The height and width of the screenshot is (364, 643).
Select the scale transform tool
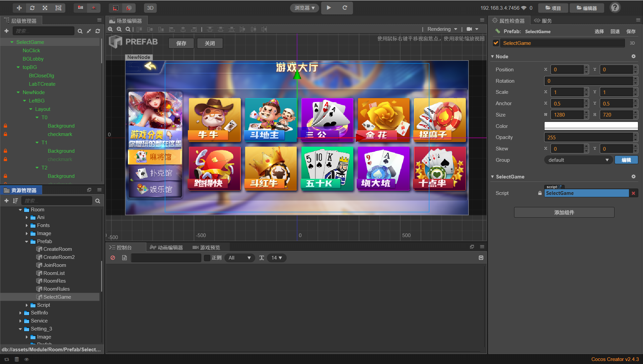[x=45, y=8]
